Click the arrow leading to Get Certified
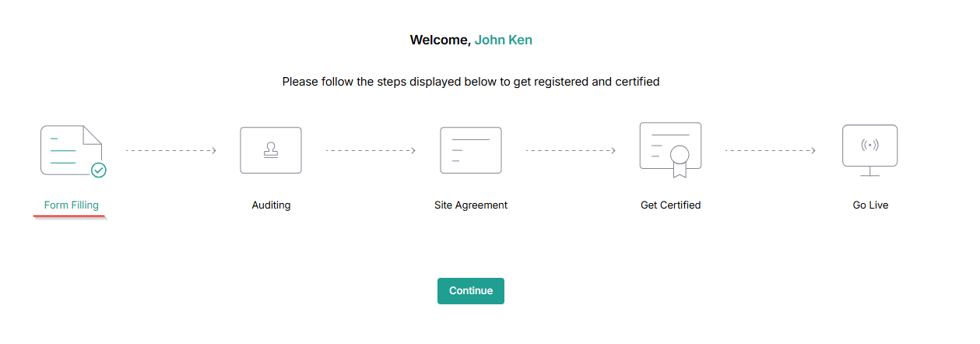980x344 pixels. (571, 151)
